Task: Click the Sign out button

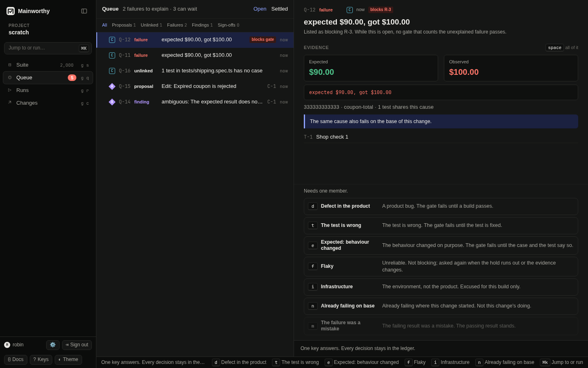Action: [77, 345]
